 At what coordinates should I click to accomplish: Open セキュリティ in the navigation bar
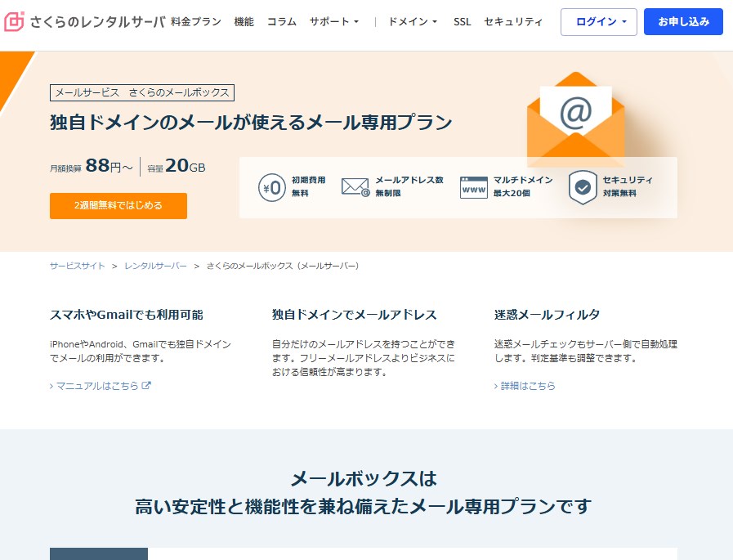click(x=513, y=22)
